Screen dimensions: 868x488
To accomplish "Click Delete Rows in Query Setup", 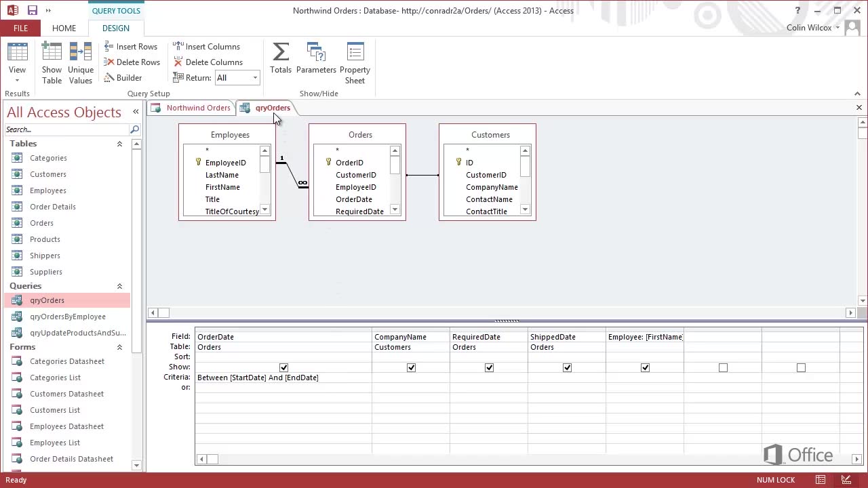I will [x=132, y=62].
